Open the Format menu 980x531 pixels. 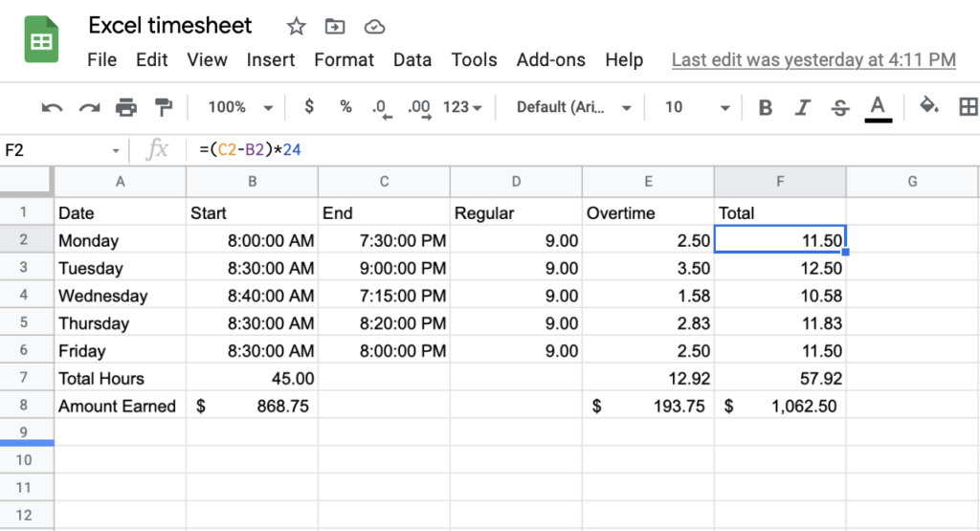coord(344,59)
